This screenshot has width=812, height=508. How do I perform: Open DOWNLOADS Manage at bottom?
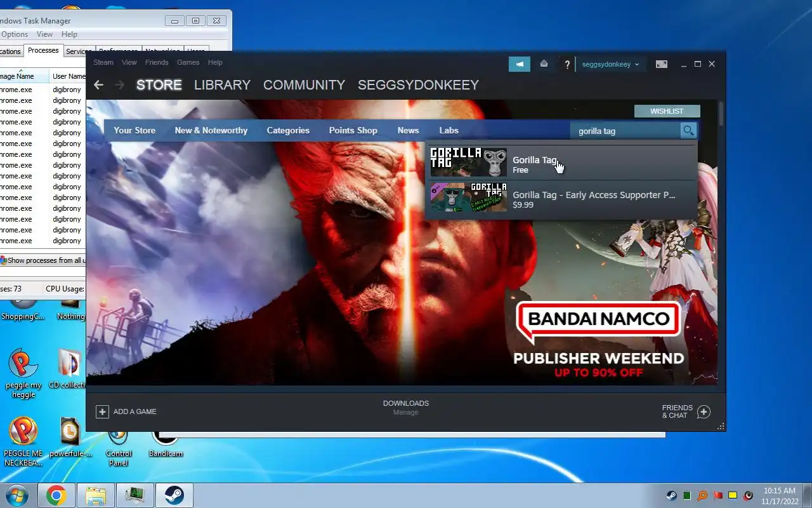406,408
